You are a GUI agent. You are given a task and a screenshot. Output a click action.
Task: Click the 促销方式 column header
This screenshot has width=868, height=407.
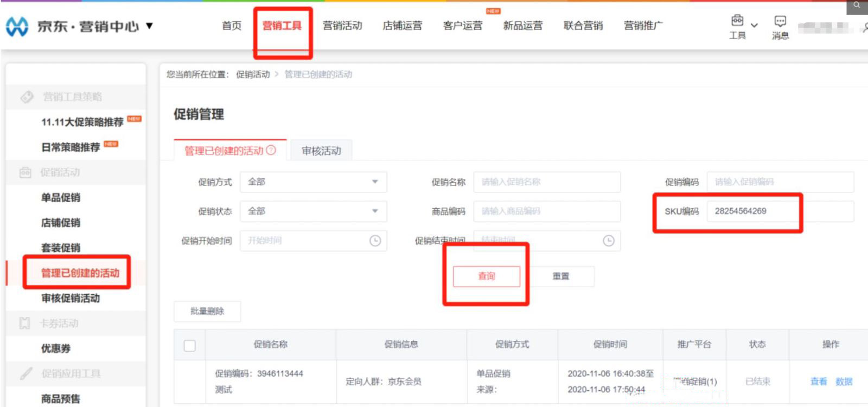tap(512, 344)
